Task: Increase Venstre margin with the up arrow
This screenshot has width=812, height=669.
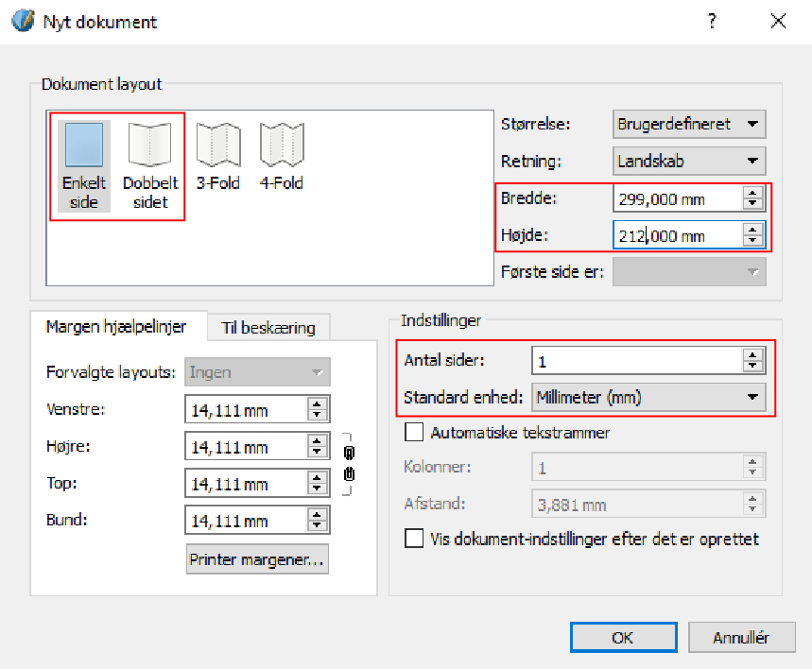Action: point(318,404)
